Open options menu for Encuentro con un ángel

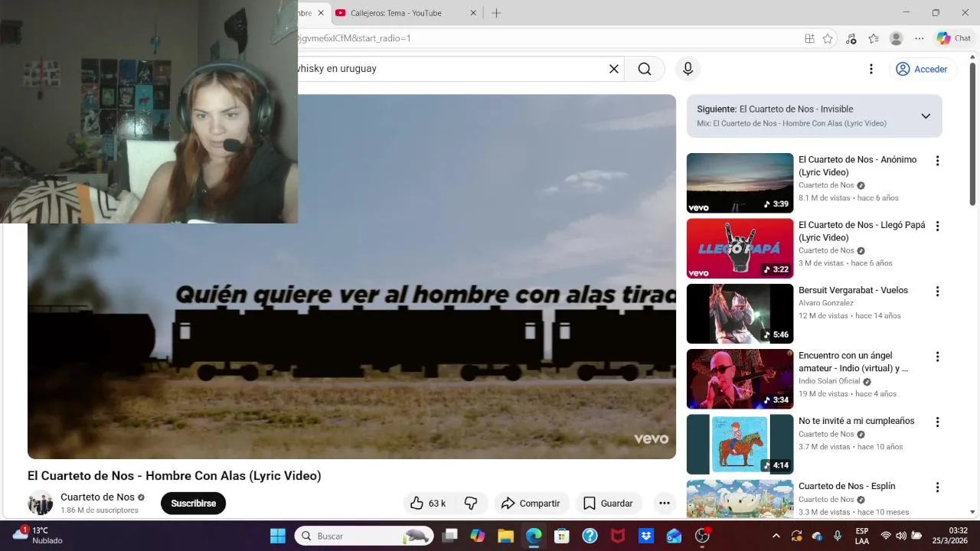pyautogui.click(x=937, y=357)
